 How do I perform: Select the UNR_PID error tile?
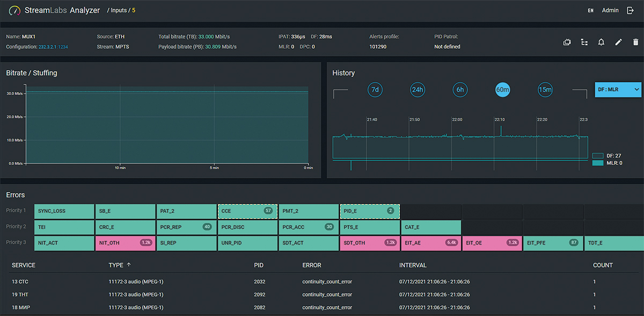point(247,243)
